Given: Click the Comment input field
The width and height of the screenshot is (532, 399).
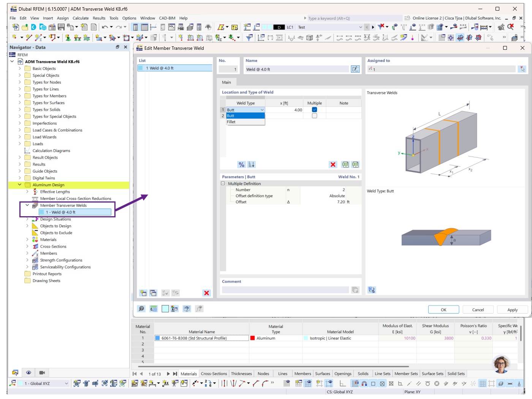Looking at the screenshot, I should (285, 290).
